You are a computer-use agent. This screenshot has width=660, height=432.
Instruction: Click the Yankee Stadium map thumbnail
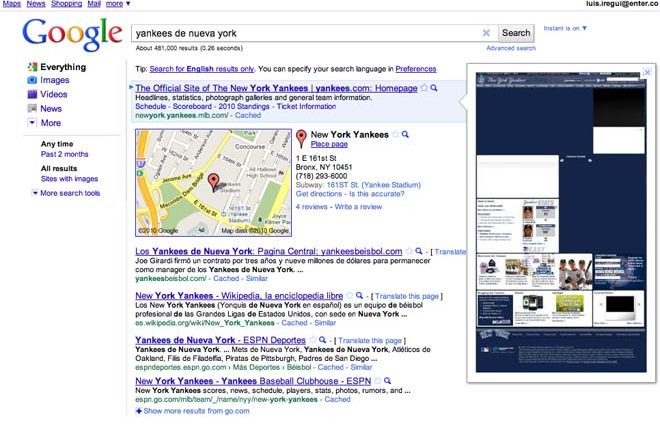coord(213,183)
